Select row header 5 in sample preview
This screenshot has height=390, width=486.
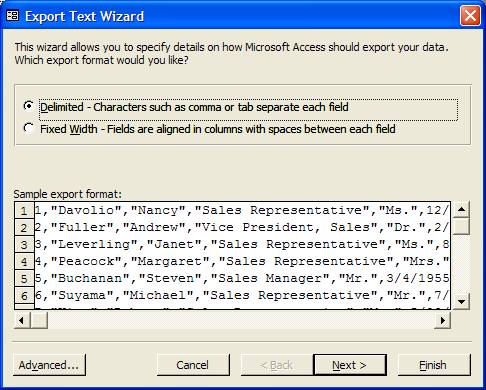tap(24, 279)
